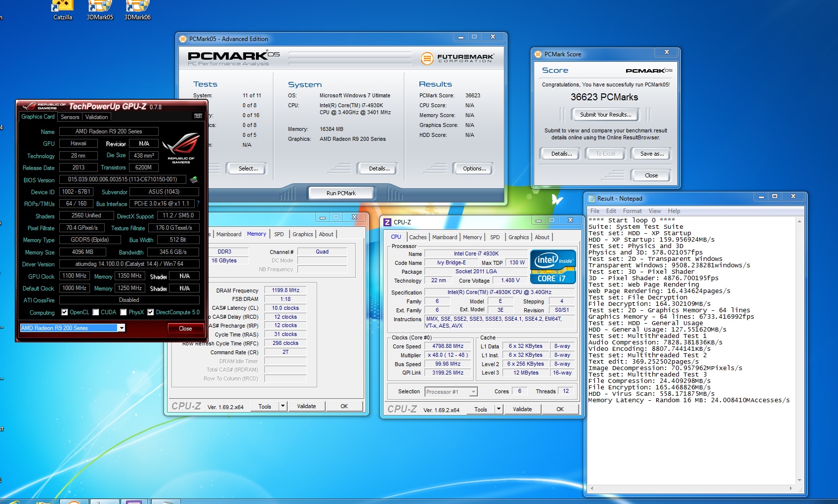Close the PCMark Score window with X
This screenshot has height=504, width=838.
pyautogui.click(x=667, y=52)
